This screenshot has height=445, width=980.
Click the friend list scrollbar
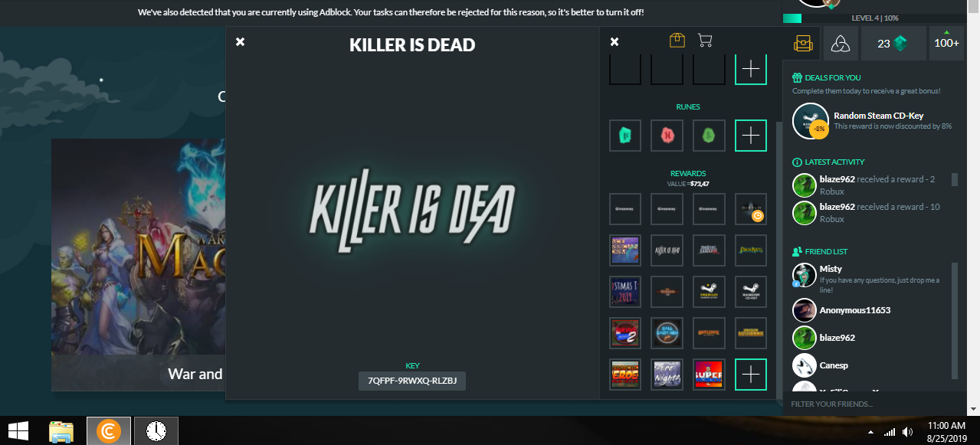955,320
